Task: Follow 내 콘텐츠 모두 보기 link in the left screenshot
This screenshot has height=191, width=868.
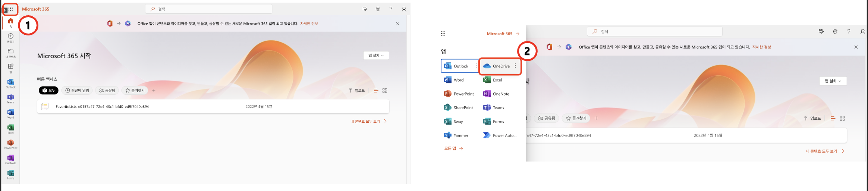Action: pos(368,121)
